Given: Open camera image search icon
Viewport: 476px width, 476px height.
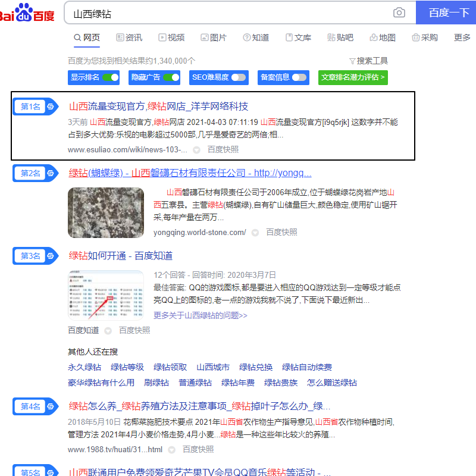Looking at the screenshot, I should [399, 12].
